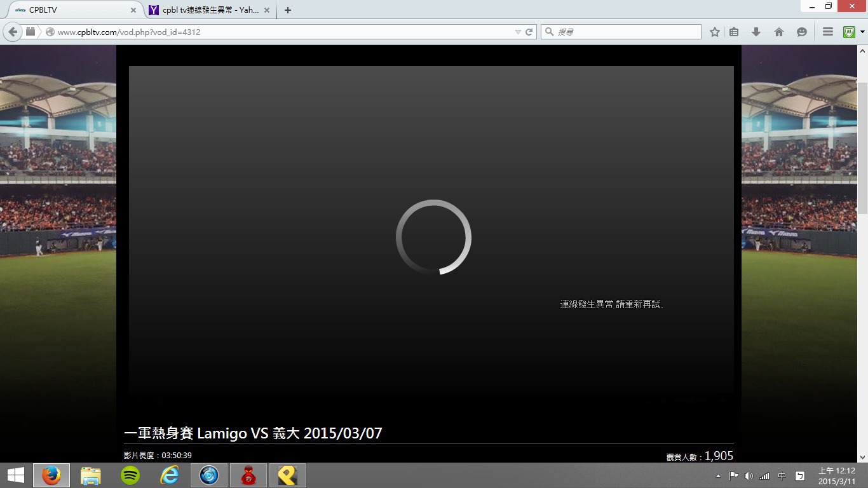Open the URL history dropdown arrow
This screenshot has width=868, height=488.
[518, 32]
